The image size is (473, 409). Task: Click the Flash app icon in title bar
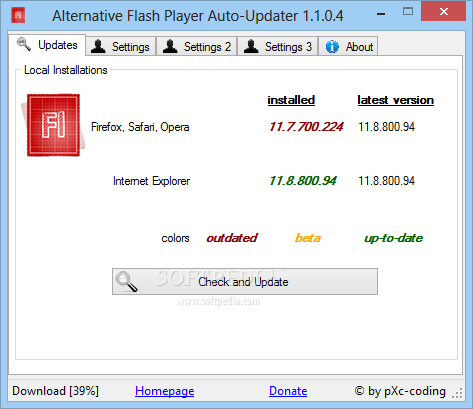[x=18, y=15]
